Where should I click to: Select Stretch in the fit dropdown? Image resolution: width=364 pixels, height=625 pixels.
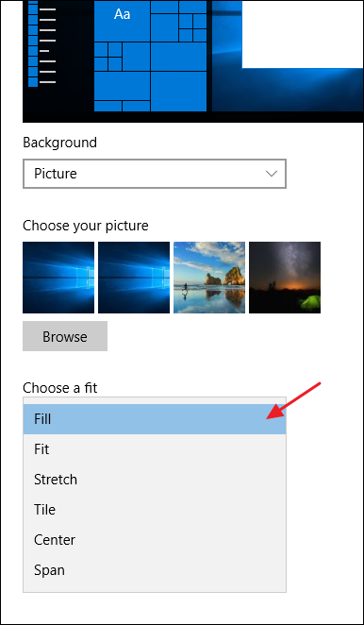155,480
